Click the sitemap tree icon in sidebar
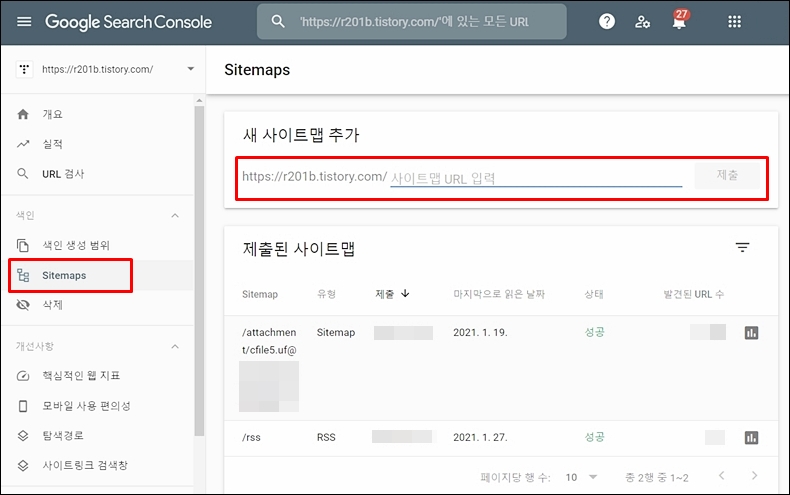This screenshot has height=495, width=790. point(23,275)
